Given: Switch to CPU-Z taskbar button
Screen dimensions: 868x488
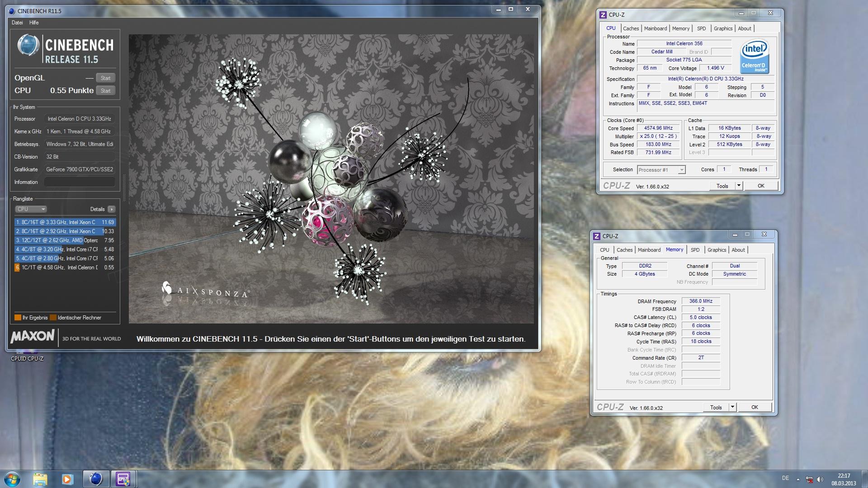Looking at the screenshot, I should (123, 479).
